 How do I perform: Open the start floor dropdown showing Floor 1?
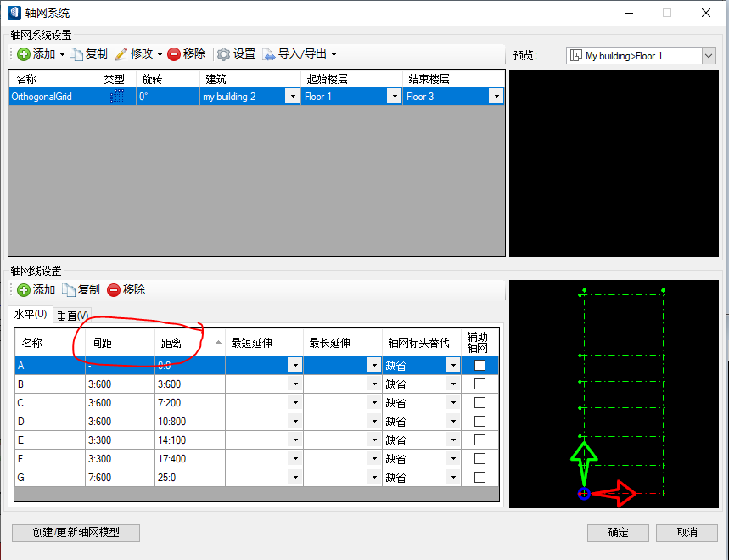tap(395, 96)
